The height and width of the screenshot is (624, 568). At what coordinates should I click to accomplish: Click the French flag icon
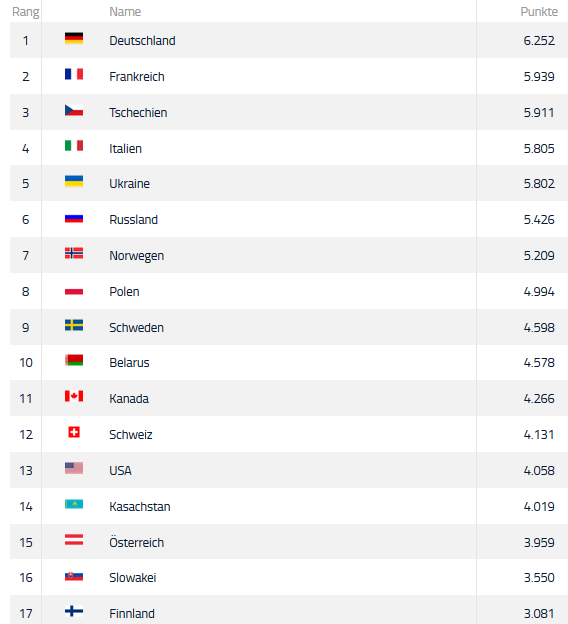point(74,74)
